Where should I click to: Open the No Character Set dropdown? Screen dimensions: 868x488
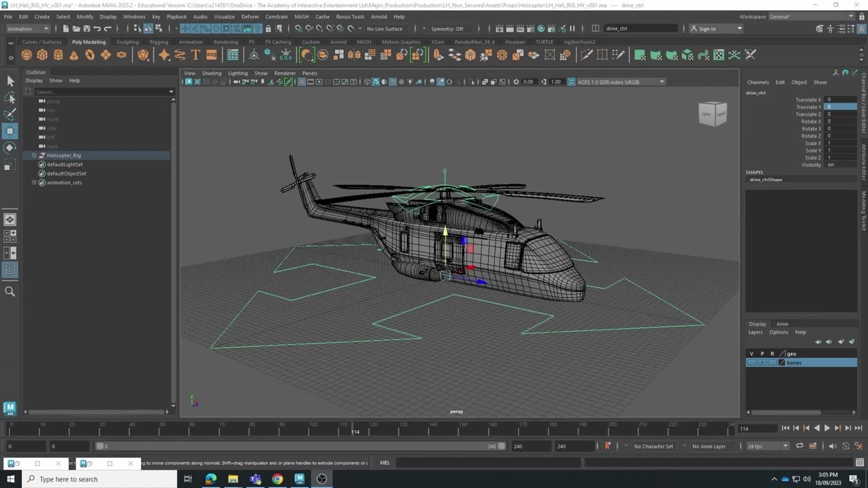(x=654, y=446)
